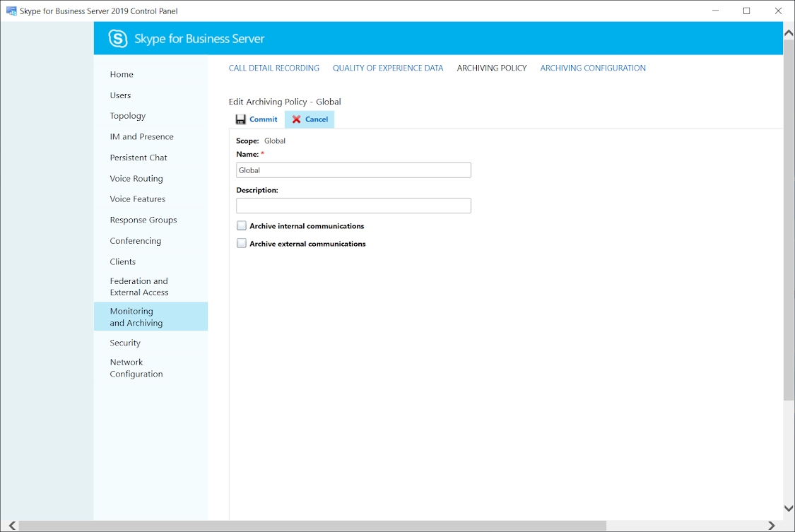This screenshot has width=795, height=532.
Task: Minimize the Control Panel window
Action: pos(715,11)
